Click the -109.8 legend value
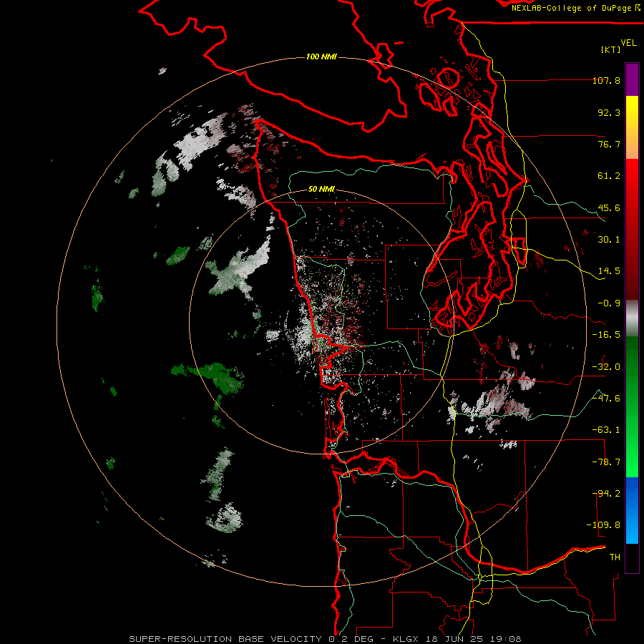Screen dimensions: 644x644 click(x=603, y=525)
